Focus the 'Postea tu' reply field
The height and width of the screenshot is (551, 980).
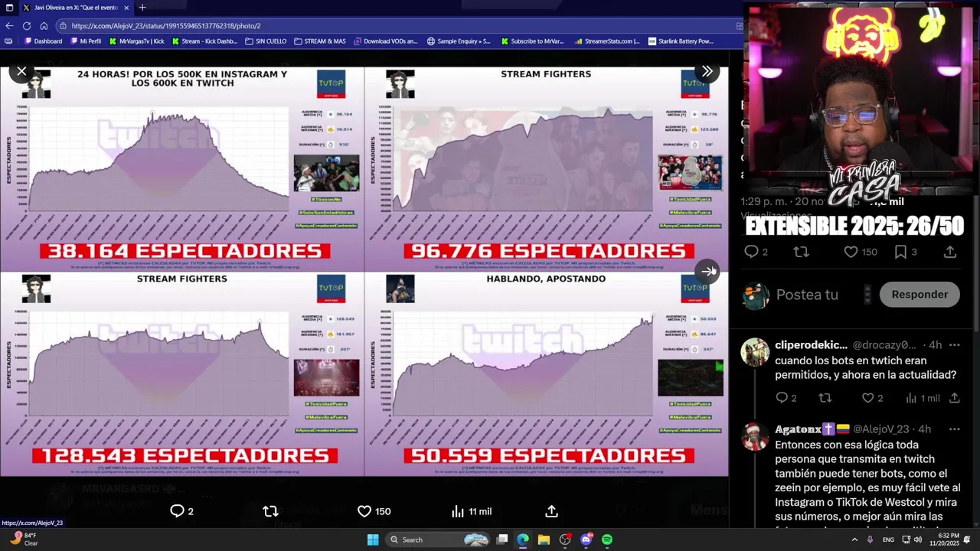[x=807, y=295]
